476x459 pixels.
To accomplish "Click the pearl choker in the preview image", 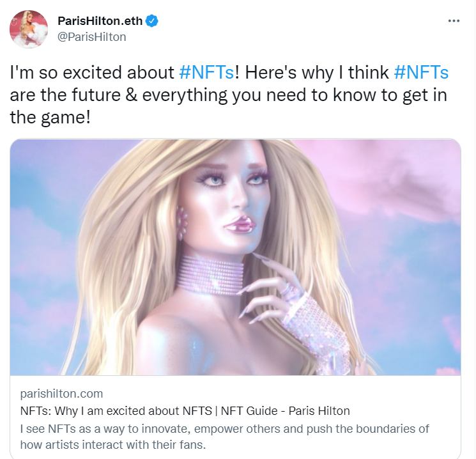I will click(x=210, y=276).
